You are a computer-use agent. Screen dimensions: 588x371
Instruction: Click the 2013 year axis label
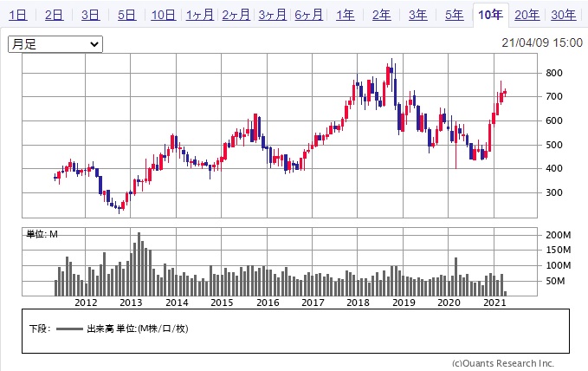coord(131,303)
